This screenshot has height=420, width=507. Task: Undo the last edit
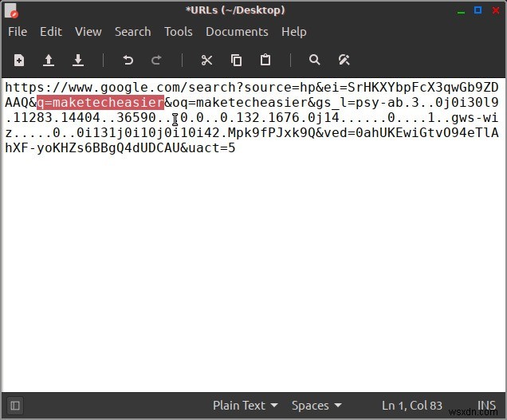[128, 61]
